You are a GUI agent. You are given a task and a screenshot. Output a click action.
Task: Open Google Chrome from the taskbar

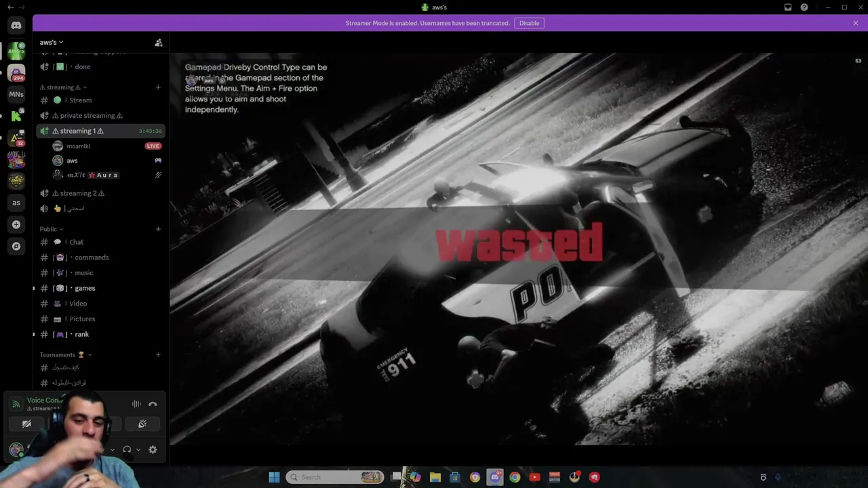[x=515, y=477]
